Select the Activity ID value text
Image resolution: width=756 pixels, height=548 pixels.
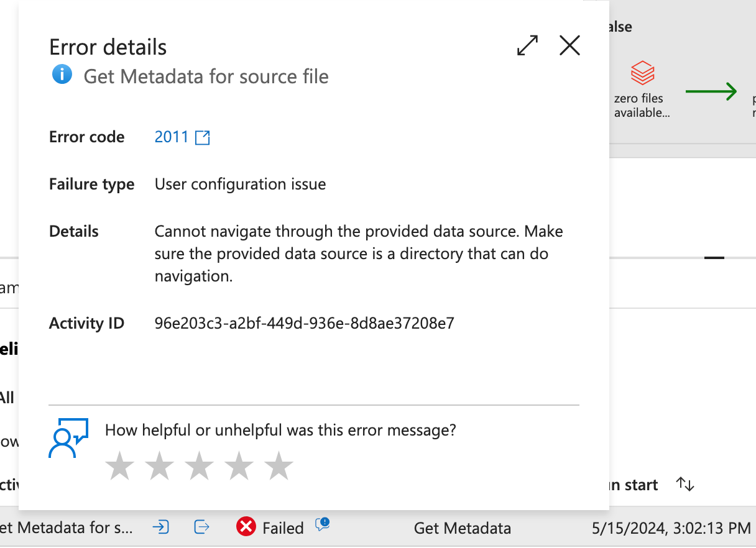point(304,323)
